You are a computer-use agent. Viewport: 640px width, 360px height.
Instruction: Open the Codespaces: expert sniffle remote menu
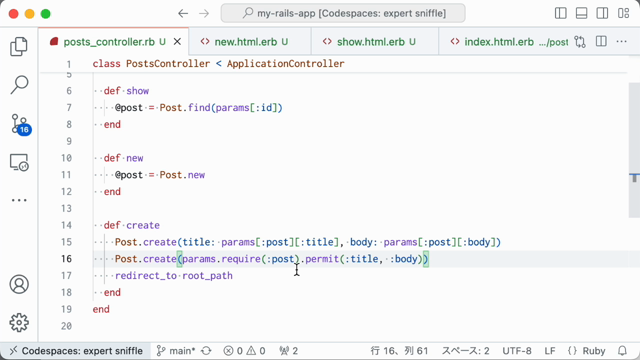coord(76,351)
